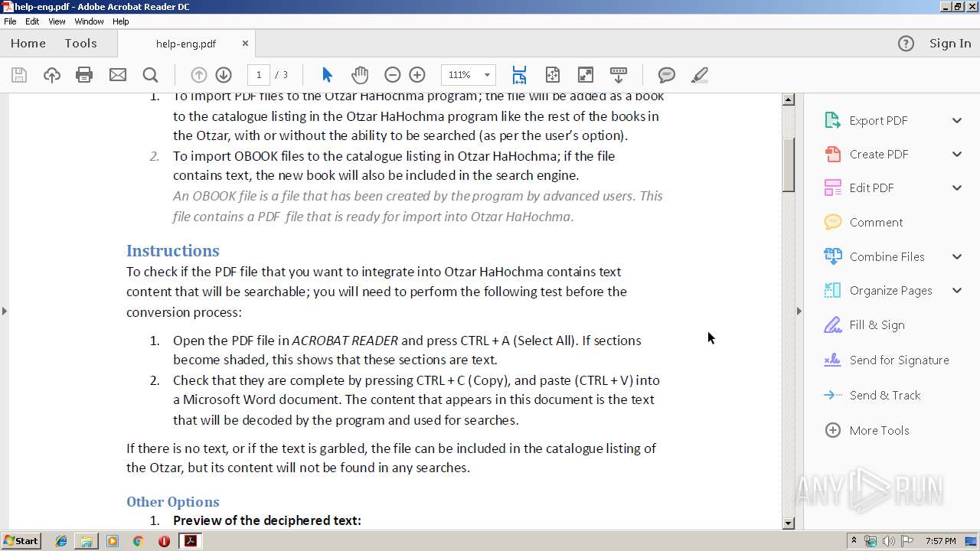980x551 pixels.
Task: Click the scrollbar down arrow
Action: [x=789, y=523]
